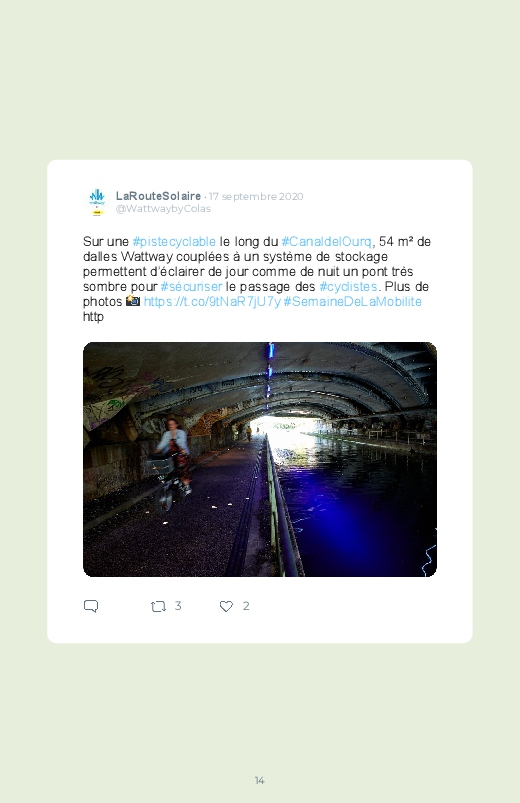Open the #cyclistes hashtag
The height and width of the screenshot is (803, 520).
click(x=348, y=286)
